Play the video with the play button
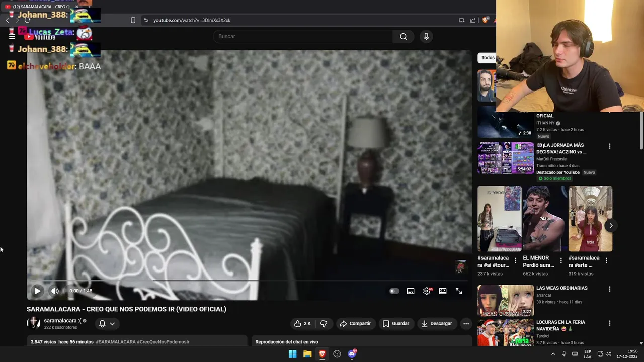This screenshot has height=362, width=644. pyautogui.click(x=38, y=291)
